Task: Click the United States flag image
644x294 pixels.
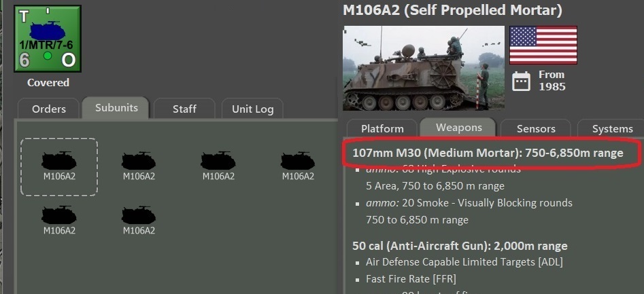Action: point(543,45)
